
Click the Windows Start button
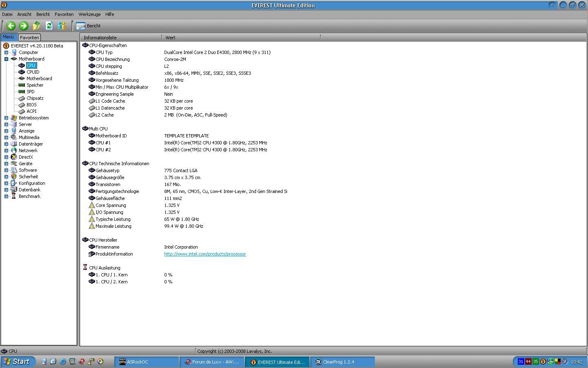tap(17, 361)
